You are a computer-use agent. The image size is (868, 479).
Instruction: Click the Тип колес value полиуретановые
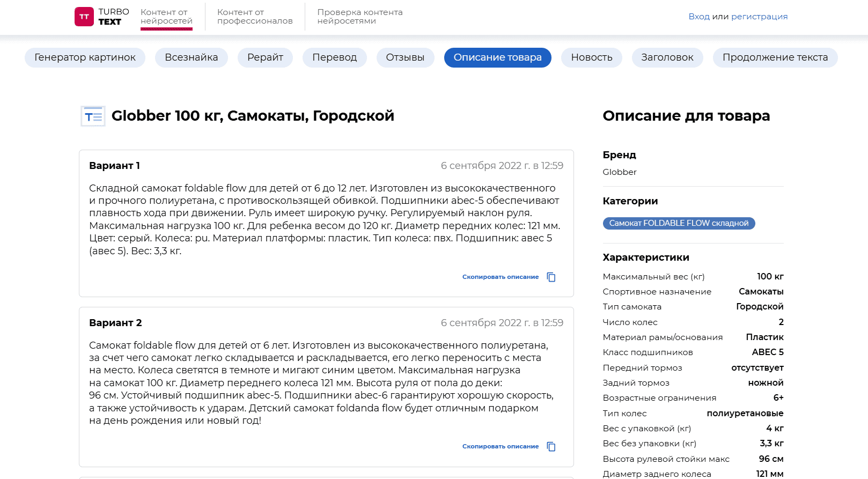click(x=745, y=414)
